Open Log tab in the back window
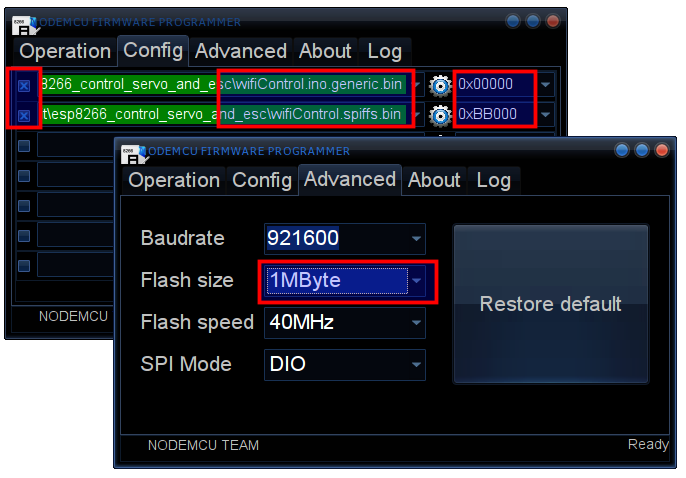This screenshot has height=478, width=686. (x=385, y=51)
